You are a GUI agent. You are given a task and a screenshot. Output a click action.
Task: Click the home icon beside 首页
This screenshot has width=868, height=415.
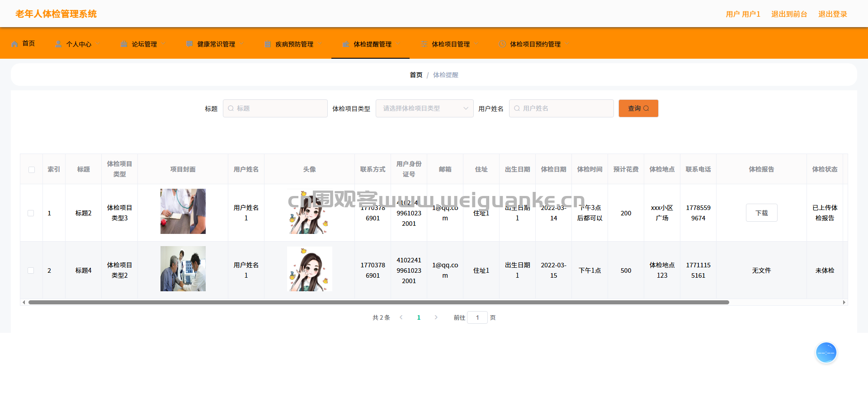point(15,44)
